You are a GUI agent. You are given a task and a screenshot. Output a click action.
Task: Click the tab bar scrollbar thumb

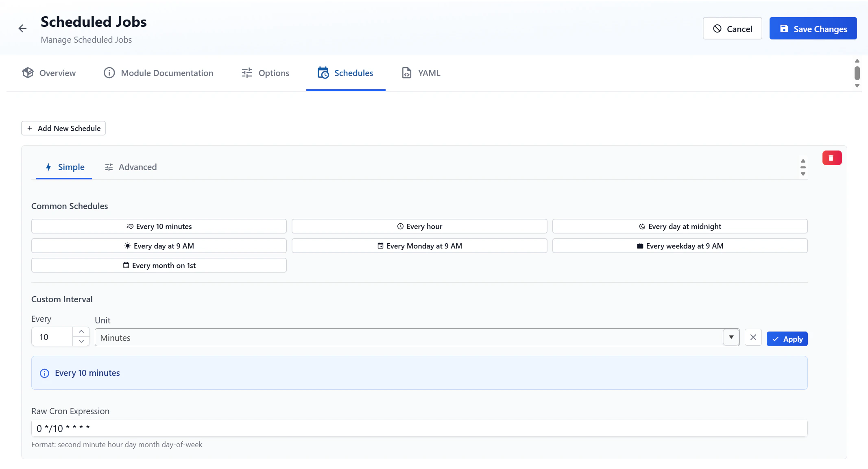[x=857, y=73]
